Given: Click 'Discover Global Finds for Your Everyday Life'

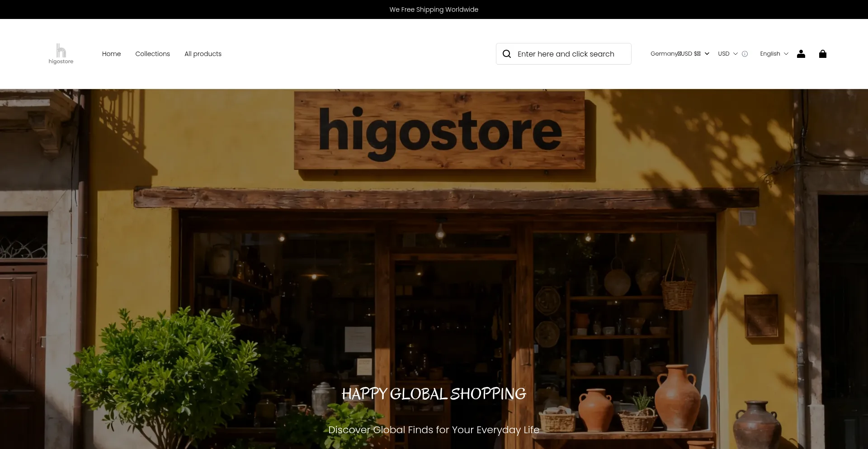Looking at the screenshot, I should tap(434, 430).
